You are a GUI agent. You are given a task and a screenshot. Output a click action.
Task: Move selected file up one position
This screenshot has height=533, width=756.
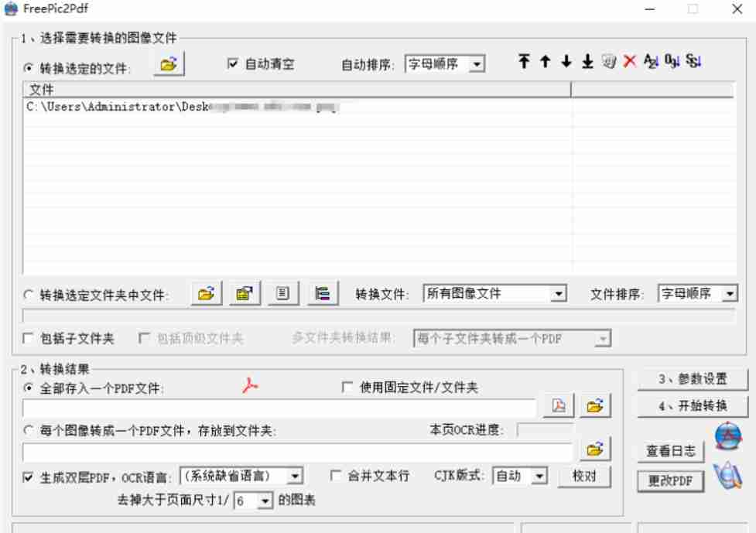pyautogui.click(x=546, y=61)
